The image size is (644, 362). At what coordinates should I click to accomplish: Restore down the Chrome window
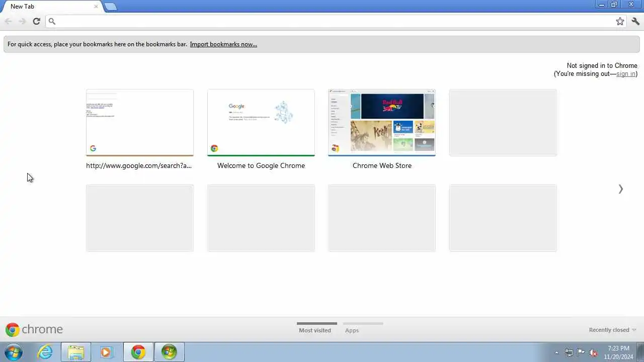614,5
